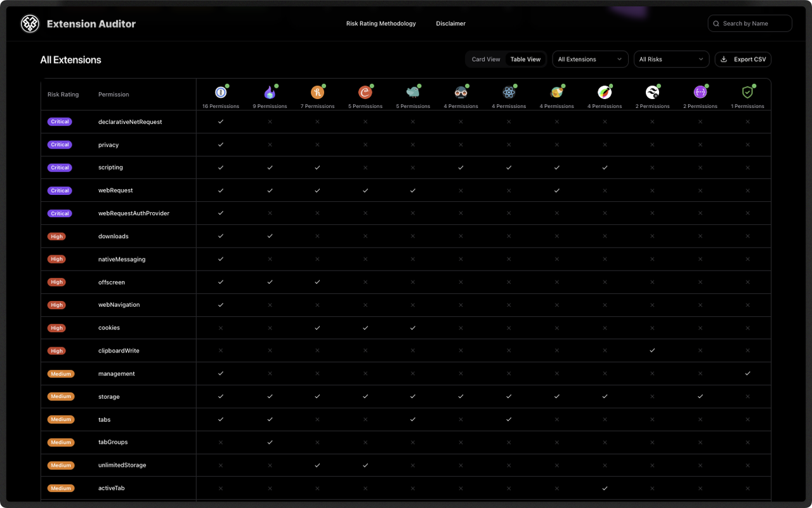Viewport: 812px width, 508px height.
Task: Select the purple flame extension icon with 9 permissions
Action: 270,93
